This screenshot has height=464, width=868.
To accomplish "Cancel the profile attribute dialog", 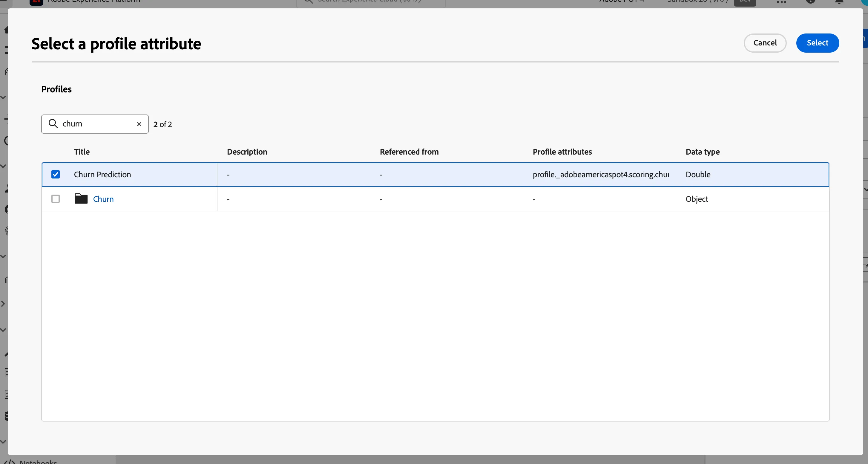I will click(x=765, y=43).
